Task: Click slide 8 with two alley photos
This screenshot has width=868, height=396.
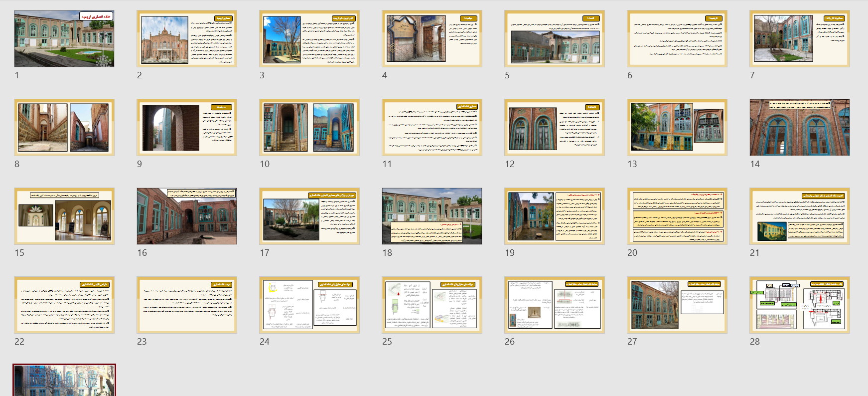Action: click(64, 128)
